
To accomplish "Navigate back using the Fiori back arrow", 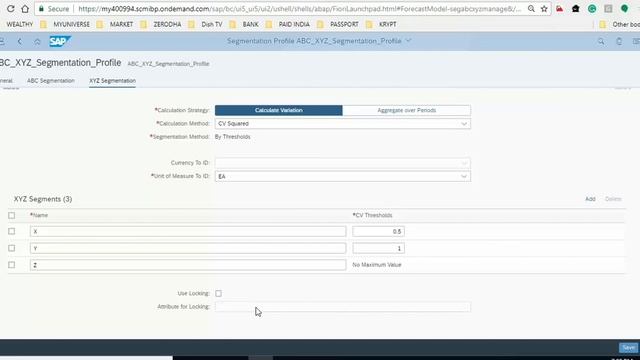I will [20, 41].
